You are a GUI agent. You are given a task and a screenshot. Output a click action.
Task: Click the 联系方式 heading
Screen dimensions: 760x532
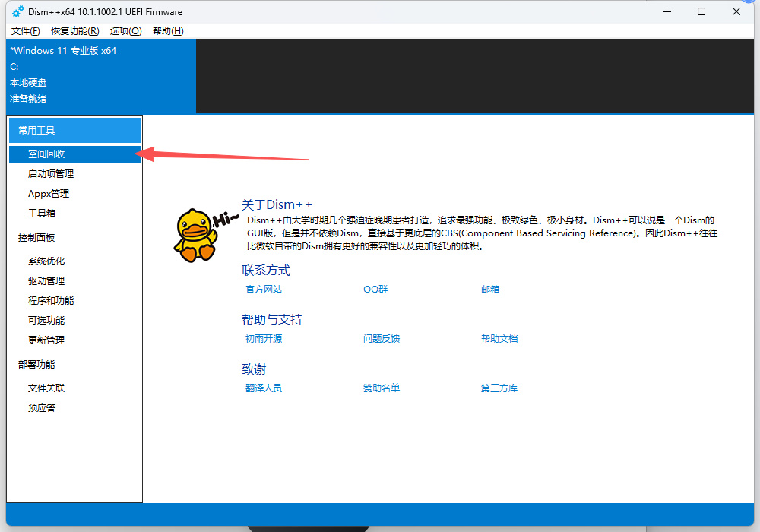(265, 271)
